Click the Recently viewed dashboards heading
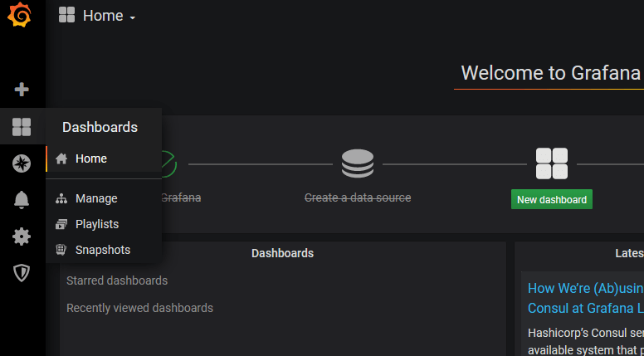 click(x=139, y=308)
